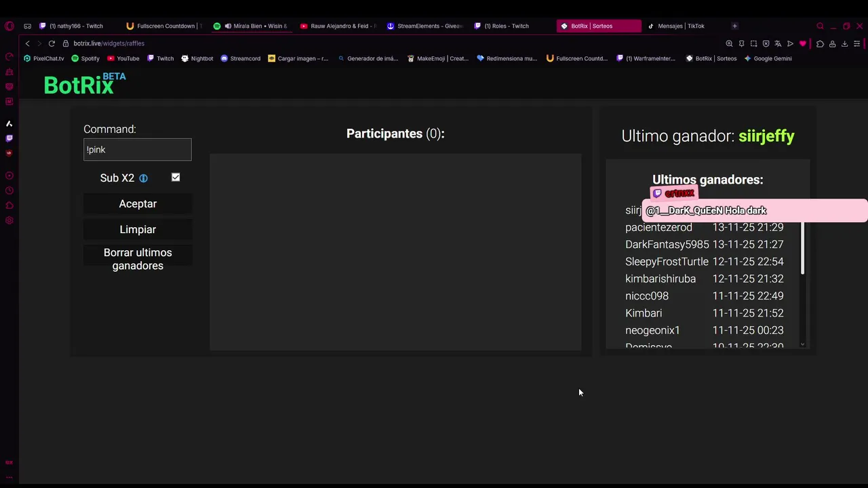Open the downloads icon

pos(844,43)
